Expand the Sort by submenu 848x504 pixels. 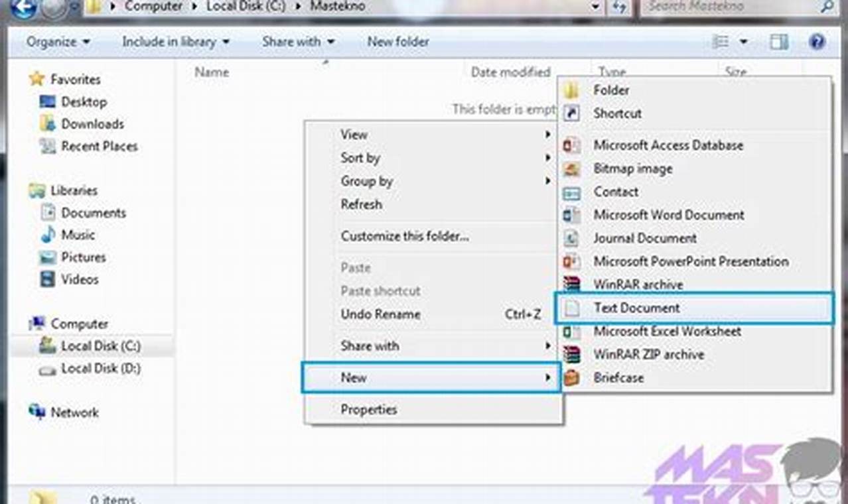(360, 158)
